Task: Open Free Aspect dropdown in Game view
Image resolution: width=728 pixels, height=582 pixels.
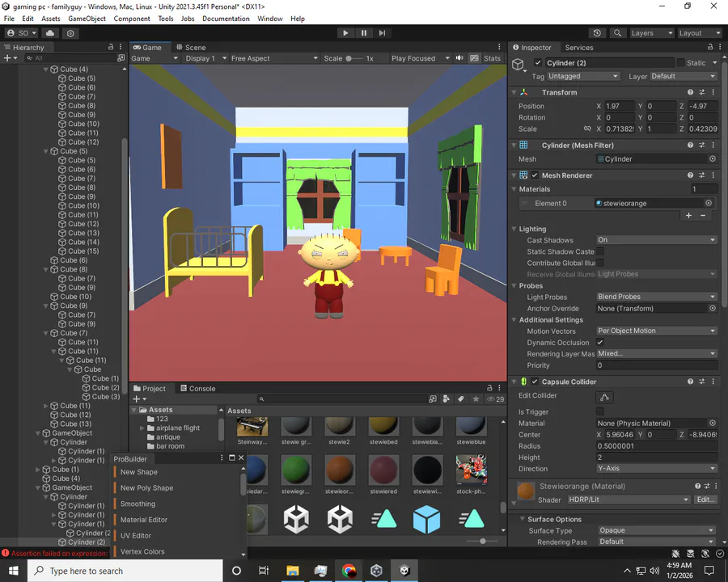Action: coord(274,58)
